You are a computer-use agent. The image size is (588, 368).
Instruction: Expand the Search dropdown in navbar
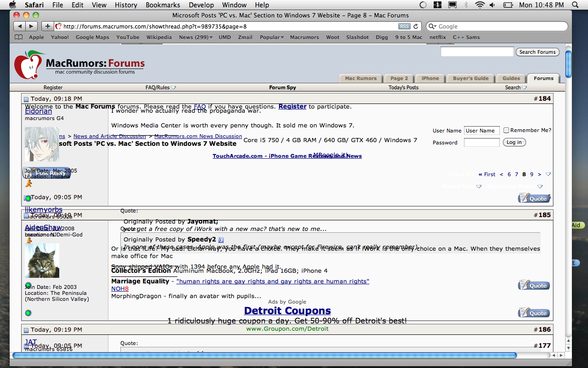[x=524, y=87]
